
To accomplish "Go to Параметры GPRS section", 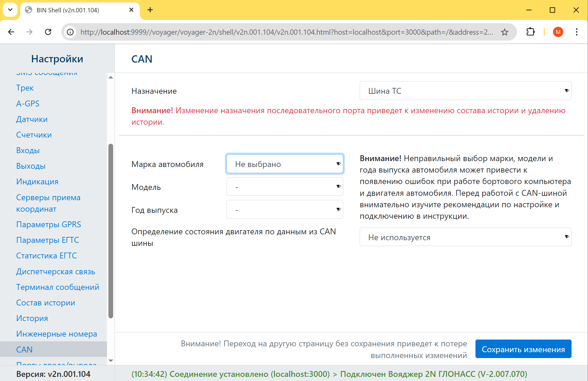I will (x=48, y=225).
